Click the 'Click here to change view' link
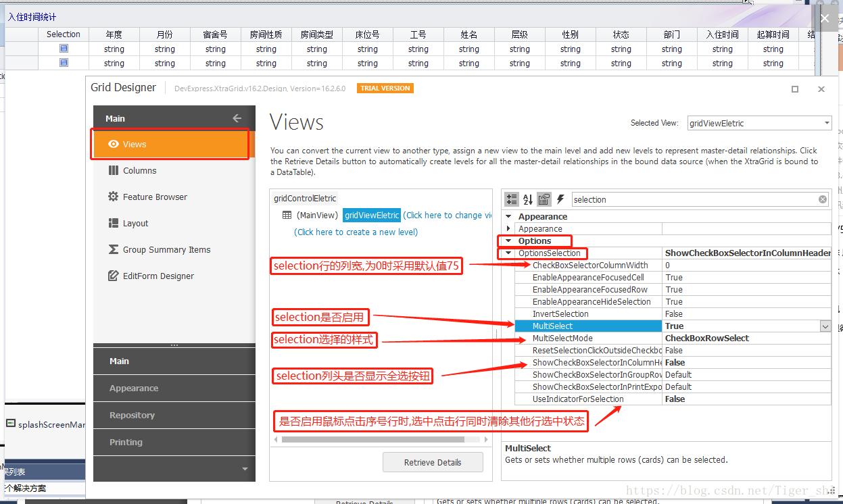The width and height of the screenshot is (843, 504). coord(448,215)
